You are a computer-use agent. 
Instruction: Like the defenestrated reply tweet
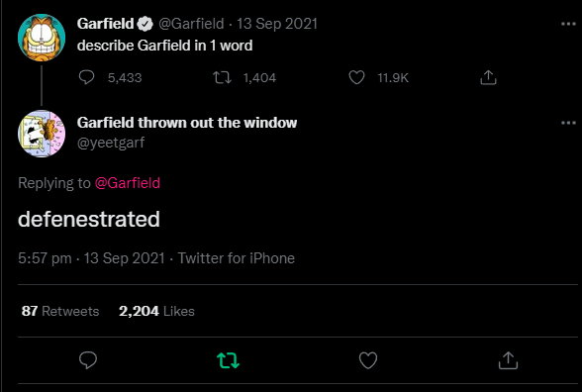pyautogui.click(x=368, y=360)
